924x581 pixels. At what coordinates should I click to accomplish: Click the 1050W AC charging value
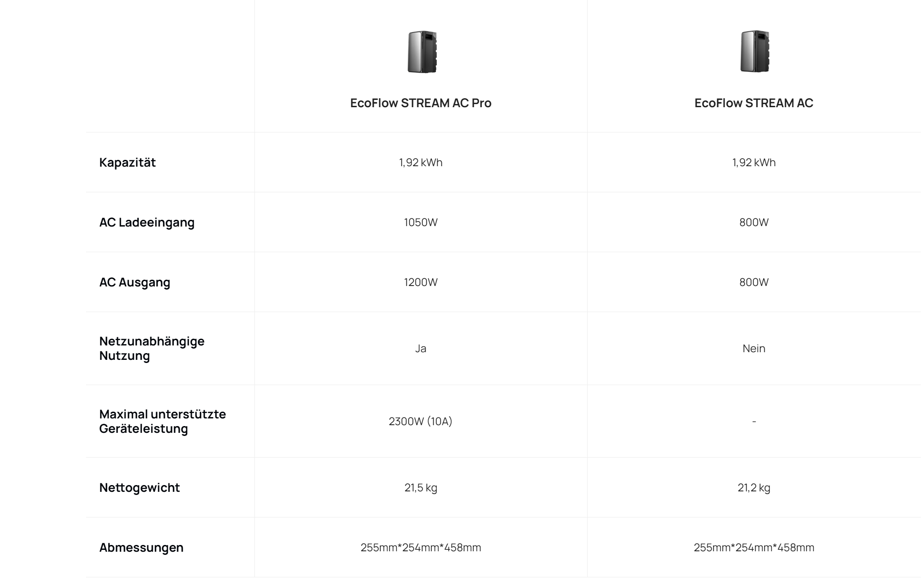(421, 222)
